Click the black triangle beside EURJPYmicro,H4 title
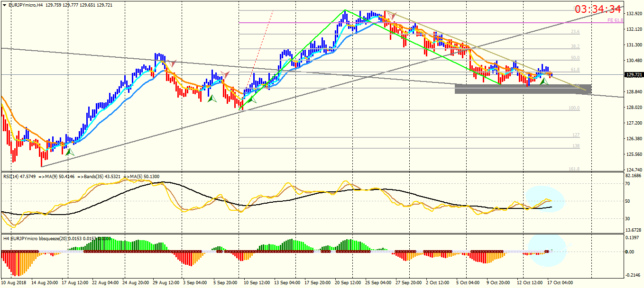 [4, 5]
